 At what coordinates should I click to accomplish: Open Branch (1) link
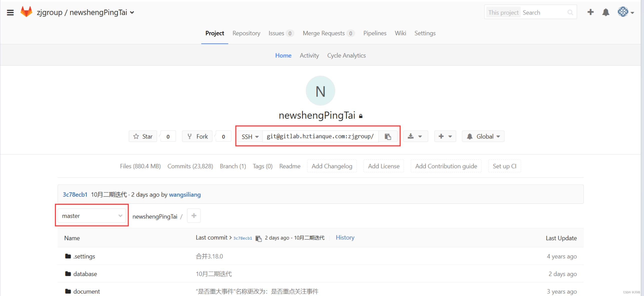tap(233, 166)
